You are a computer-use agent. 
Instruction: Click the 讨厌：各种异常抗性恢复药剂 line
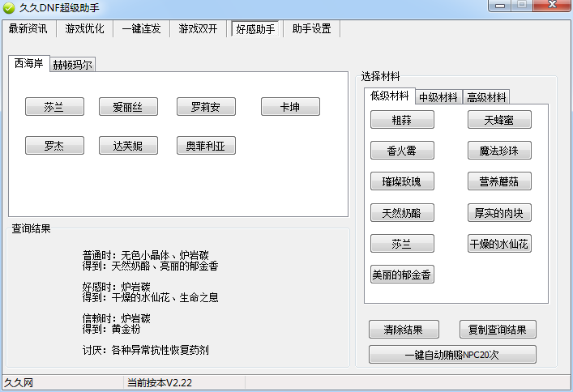[x=145, y=350]
